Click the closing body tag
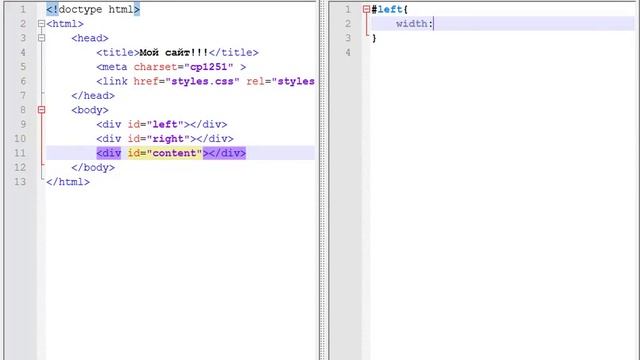 93,167
